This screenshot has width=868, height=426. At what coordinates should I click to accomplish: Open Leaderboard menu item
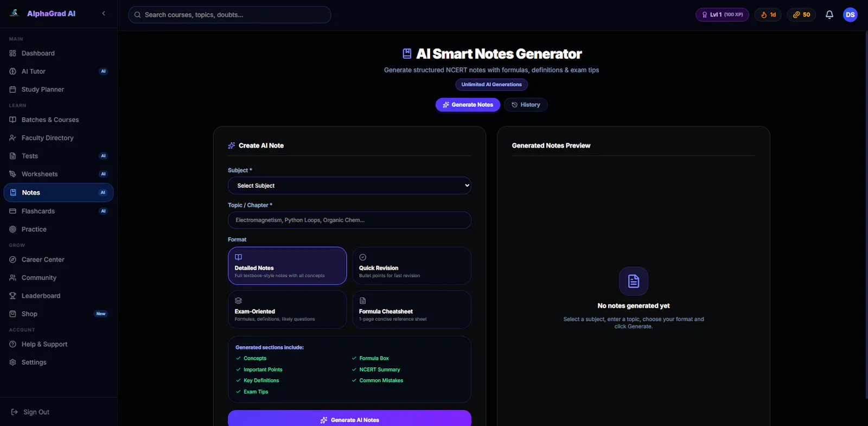click(59, 296)
